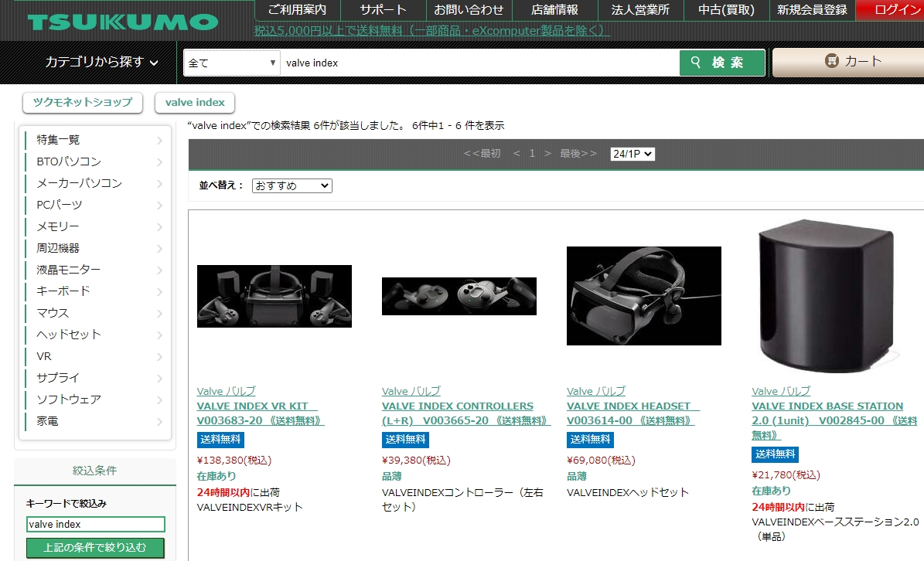Click the Base Station product thumbnail

[x=829, y=295]
